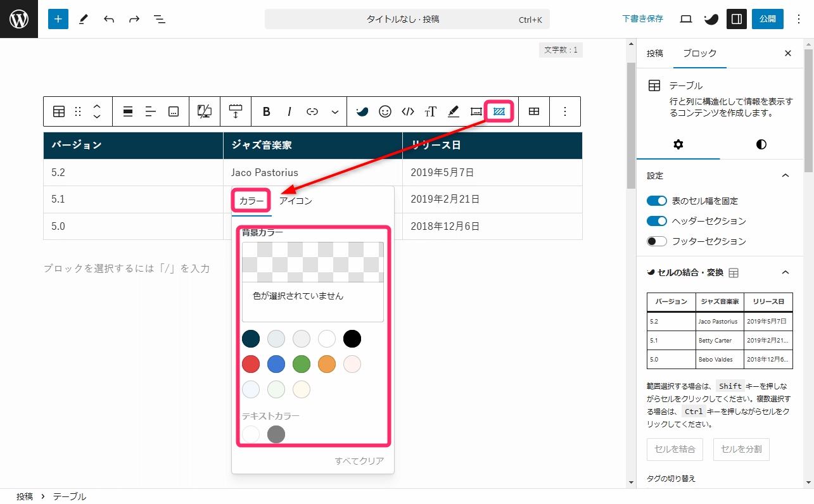Click the セルを結合 button
The width and height of the screenshot is (814, 504).
(675, 449)
